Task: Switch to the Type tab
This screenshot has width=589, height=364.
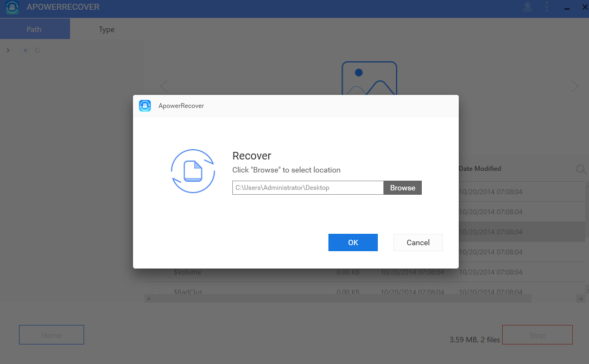Action: coord(107,29)
